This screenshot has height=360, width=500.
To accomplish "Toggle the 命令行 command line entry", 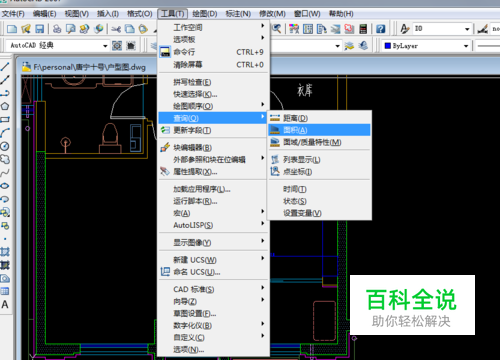I will (x=213, y=52).
